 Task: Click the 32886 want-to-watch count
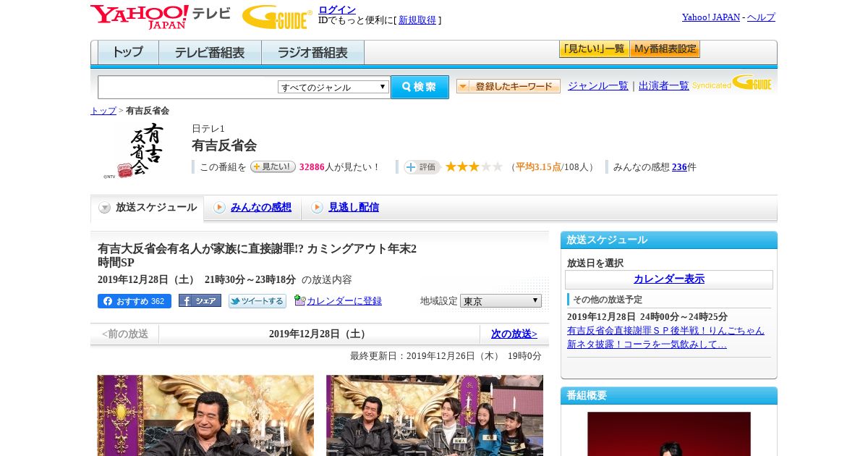click(x=312, y=167)
